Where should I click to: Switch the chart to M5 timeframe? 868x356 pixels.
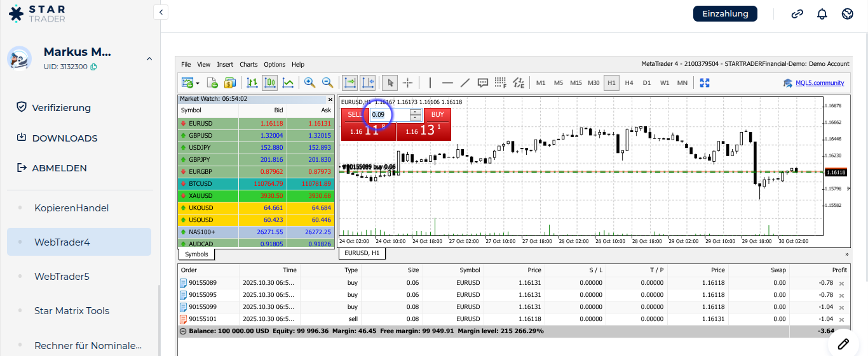(x=559, y=82)
